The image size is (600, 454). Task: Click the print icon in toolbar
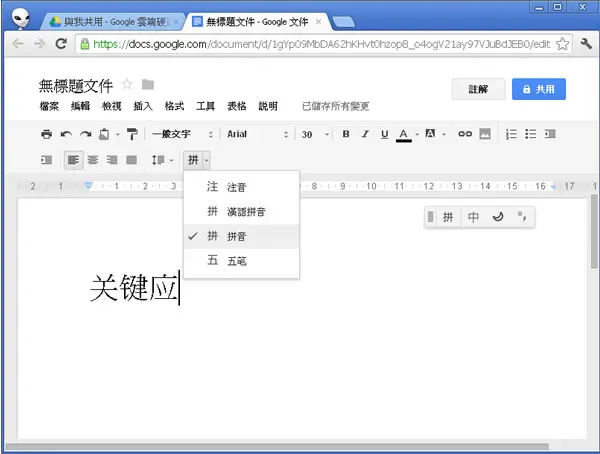pos(46,134)
